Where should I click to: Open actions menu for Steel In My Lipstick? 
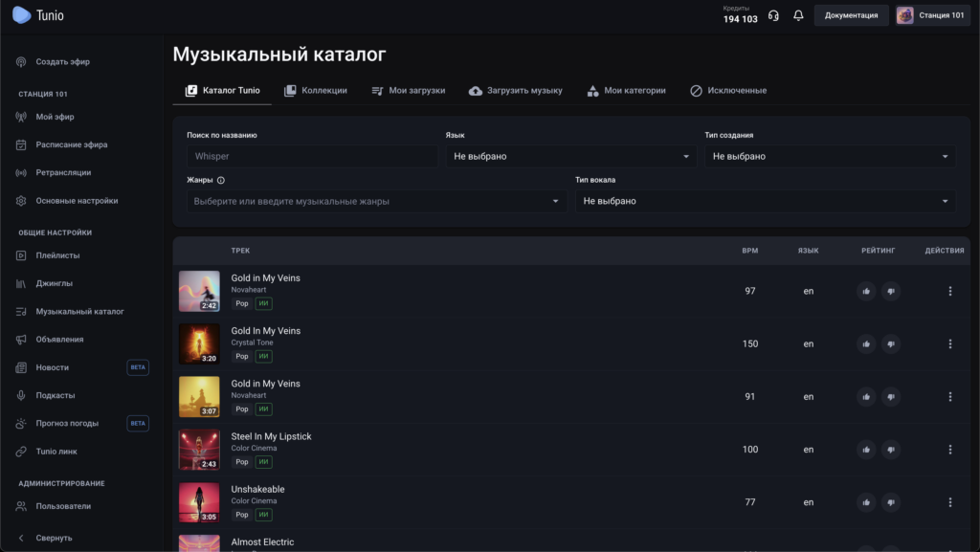coord(949,450)
